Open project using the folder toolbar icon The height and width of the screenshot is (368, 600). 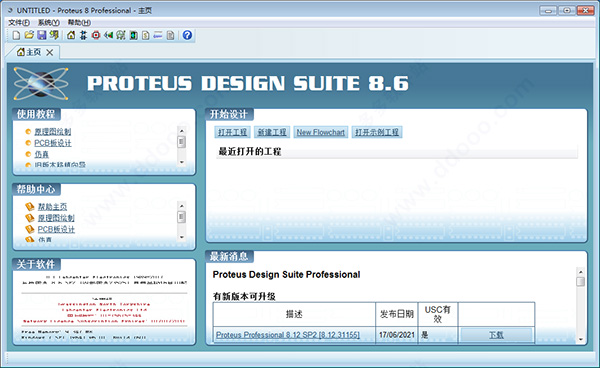[x=29, y=35]
